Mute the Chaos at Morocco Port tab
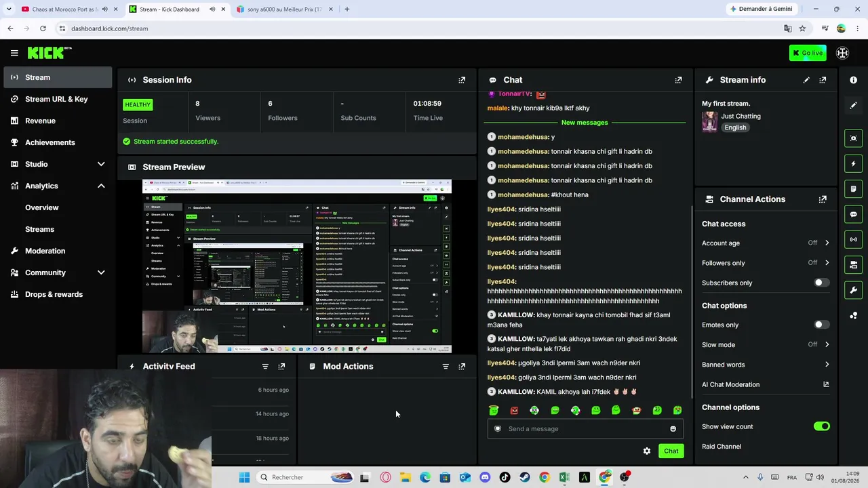The width and height of the screenshot is (868, 488). [104, 9]
